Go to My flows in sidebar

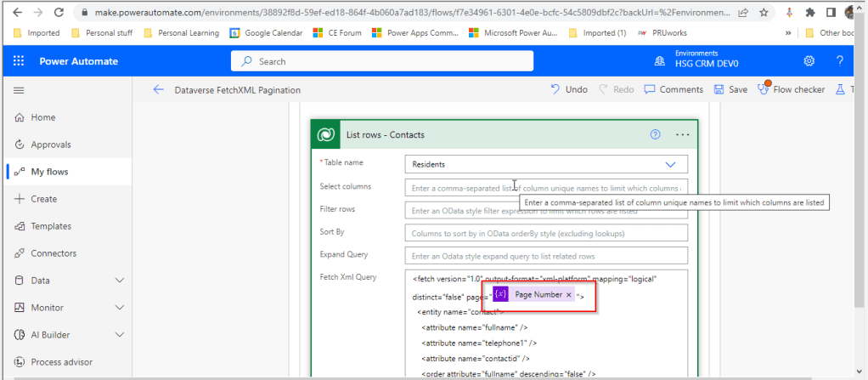click(x=49, y=172)
